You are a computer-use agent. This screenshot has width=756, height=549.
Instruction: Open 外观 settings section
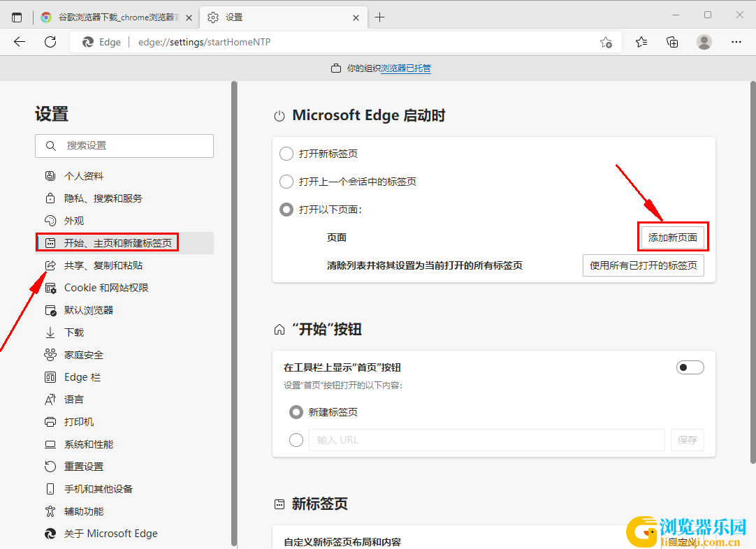tap(124, 221)
